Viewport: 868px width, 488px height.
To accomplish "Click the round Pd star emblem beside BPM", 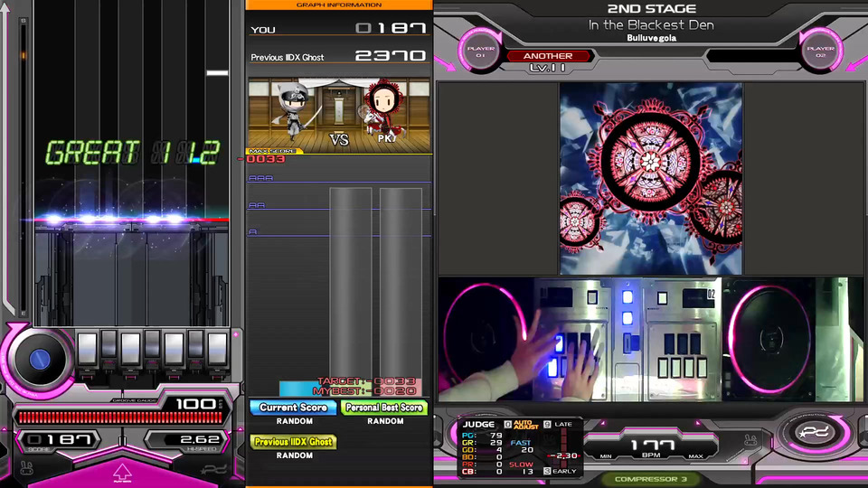I will coord(815,433).
